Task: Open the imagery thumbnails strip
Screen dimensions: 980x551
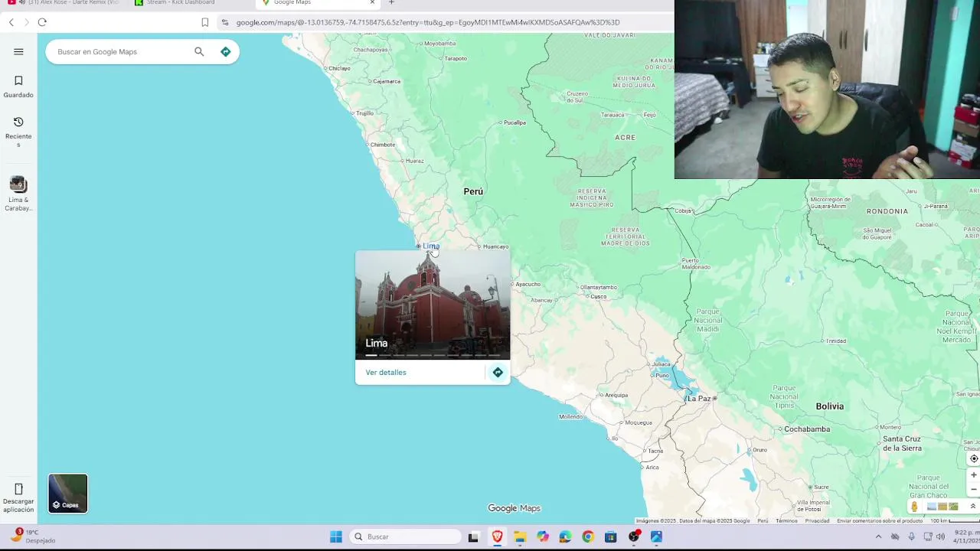Action: [942, 506]
